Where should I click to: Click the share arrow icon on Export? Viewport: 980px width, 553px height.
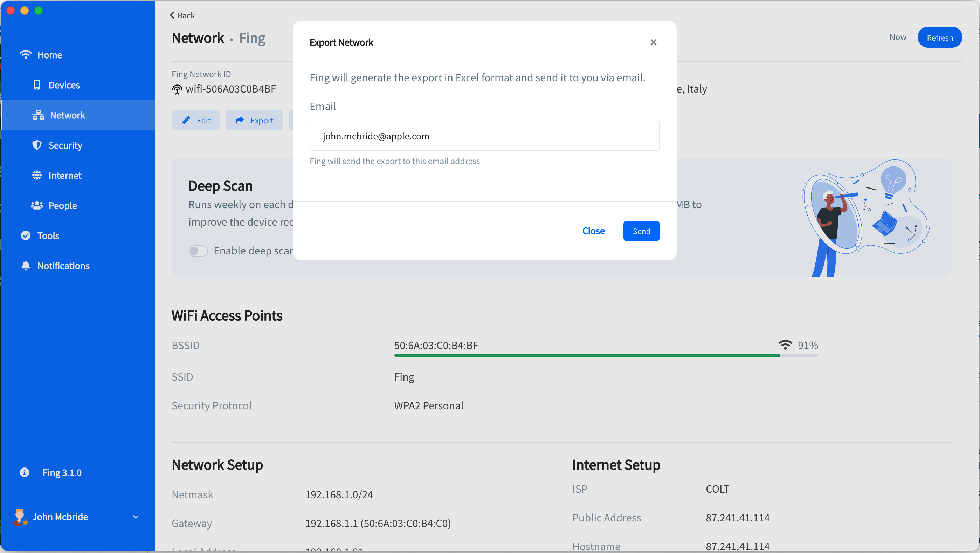[240, 120]
